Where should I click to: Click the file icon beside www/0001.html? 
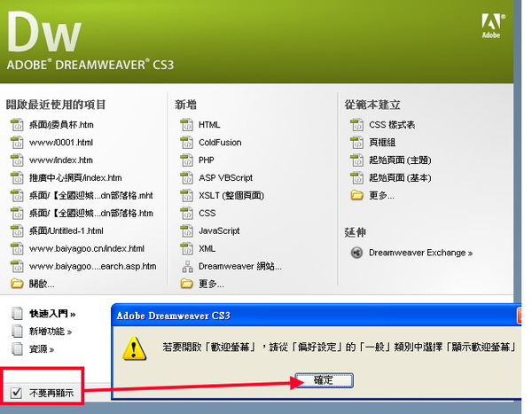(x=17, y=143)
